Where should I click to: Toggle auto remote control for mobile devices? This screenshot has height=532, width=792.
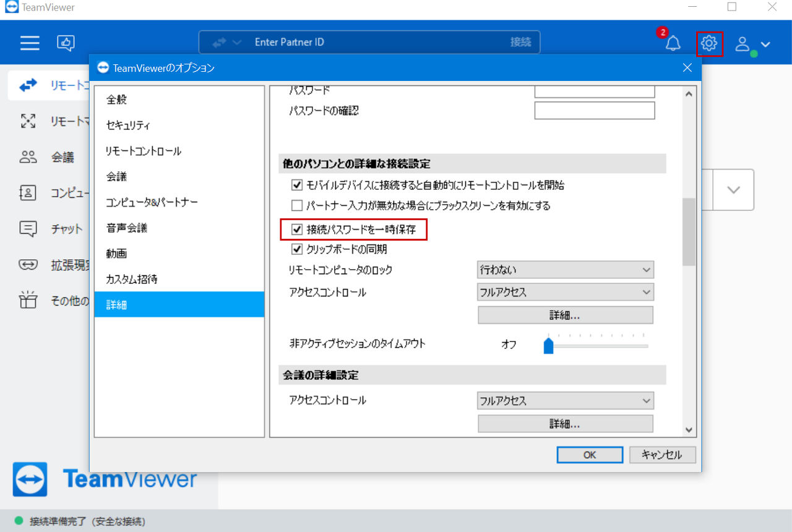tap(296, 185)
